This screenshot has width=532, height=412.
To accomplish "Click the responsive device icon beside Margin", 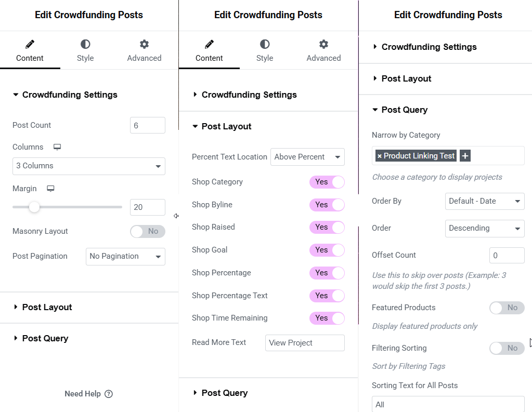I will tap(50, 189).
